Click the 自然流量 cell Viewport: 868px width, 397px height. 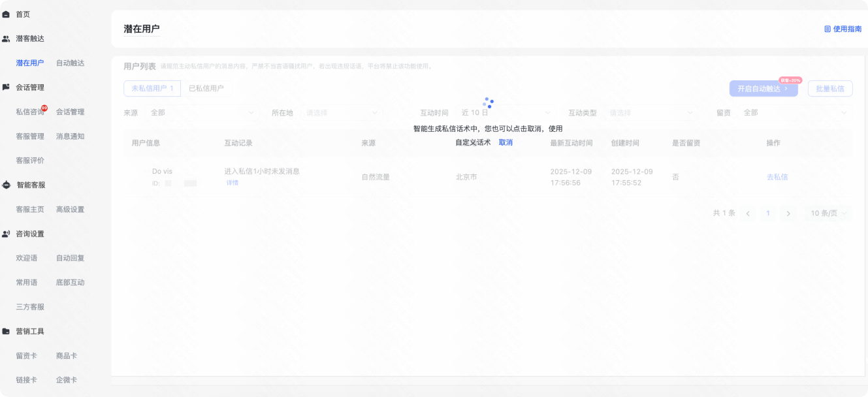click(x=376, y=177)
